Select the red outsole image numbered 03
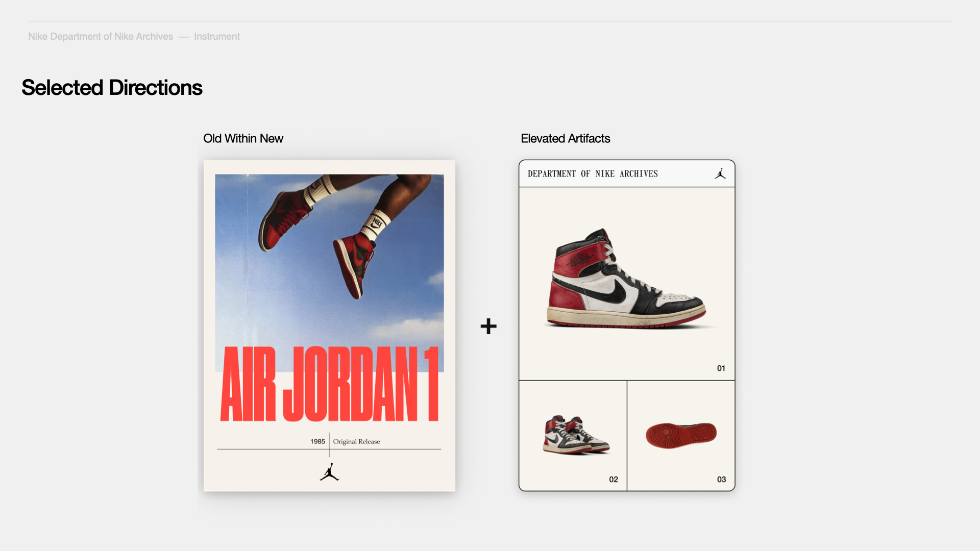This screenshot has width=980, height=551. 681,435
